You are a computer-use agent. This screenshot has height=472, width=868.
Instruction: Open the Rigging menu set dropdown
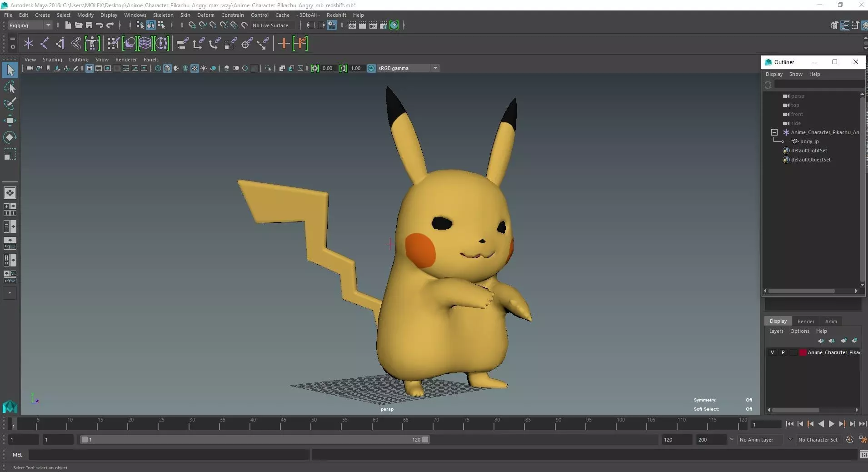[30, 25]
